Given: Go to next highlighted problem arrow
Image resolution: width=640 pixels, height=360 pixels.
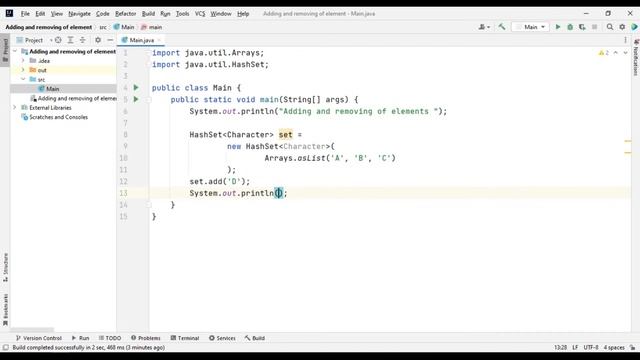Looking at the screenshot, I should pos(625,53).
